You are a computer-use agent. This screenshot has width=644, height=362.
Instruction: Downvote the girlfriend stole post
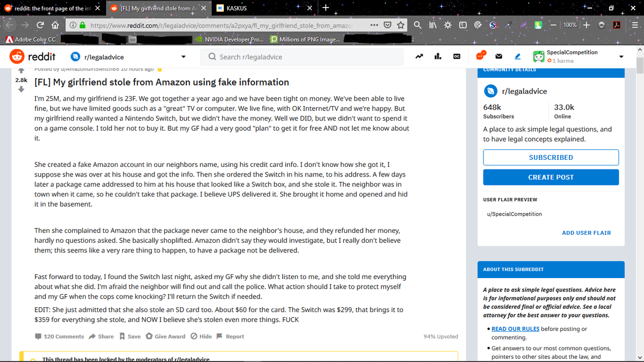click(21, 89)
